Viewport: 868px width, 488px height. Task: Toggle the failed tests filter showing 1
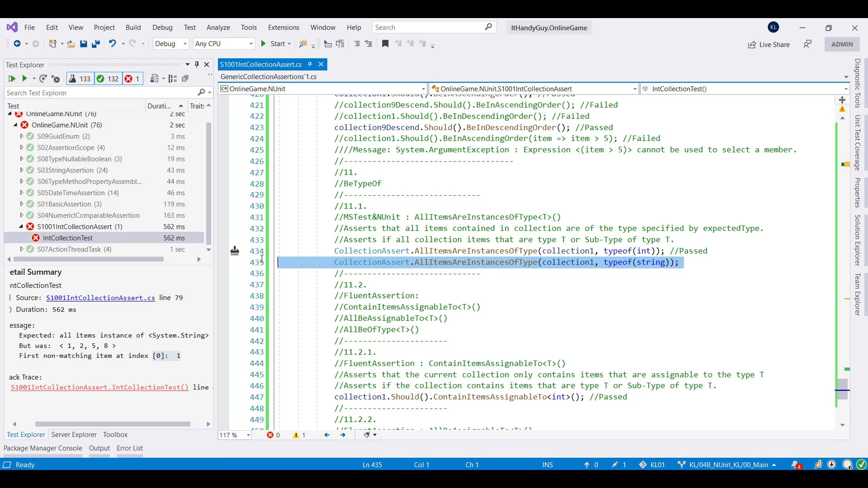[132, 79]
